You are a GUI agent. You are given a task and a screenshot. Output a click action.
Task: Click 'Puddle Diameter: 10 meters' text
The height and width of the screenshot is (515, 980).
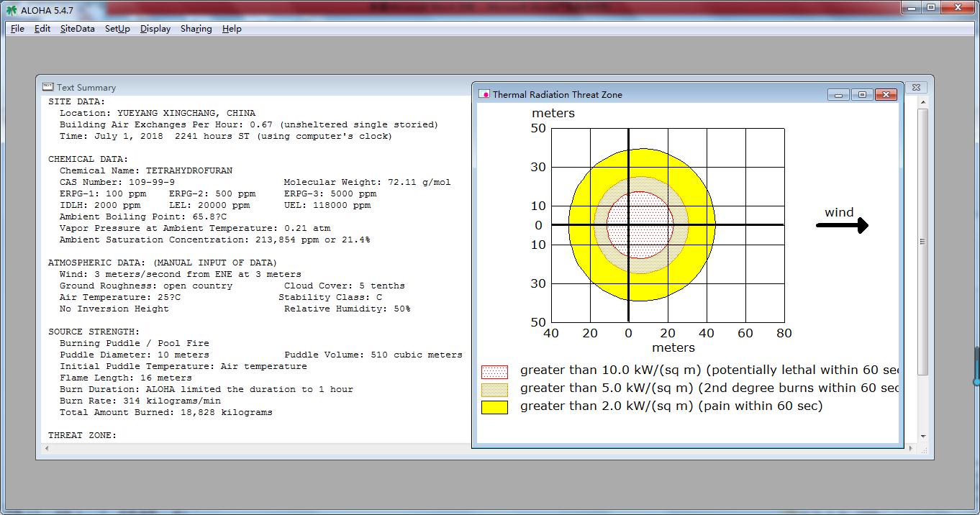pos(135,355)
